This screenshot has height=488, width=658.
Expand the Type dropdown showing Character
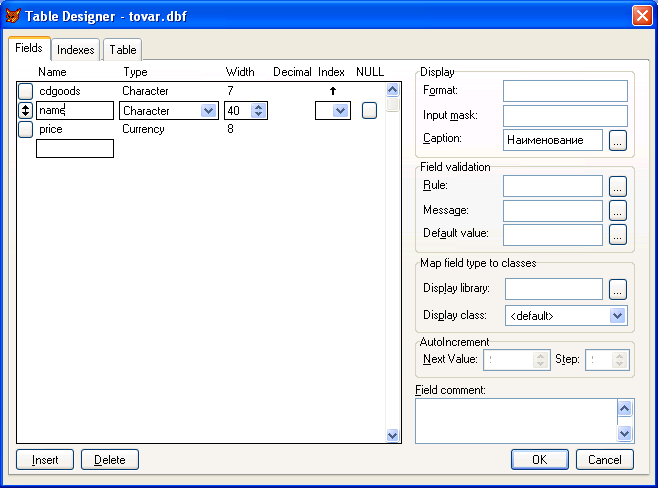(209, 111)
